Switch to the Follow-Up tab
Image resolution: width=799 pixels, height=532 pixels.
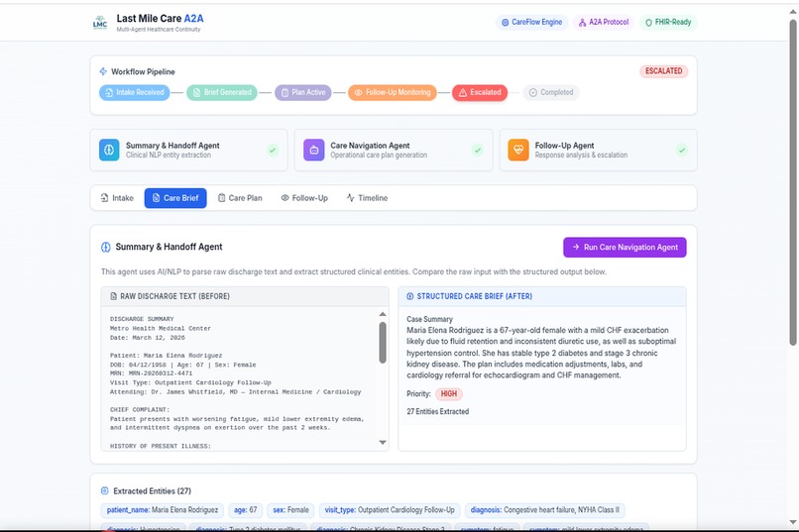(x=304, y=198)
